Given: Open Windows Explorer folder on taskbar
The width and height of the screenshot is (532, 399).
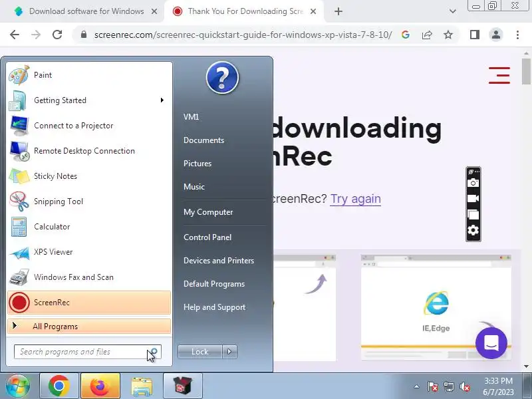Looking at the screenshot, I should [x=142, y=386].
